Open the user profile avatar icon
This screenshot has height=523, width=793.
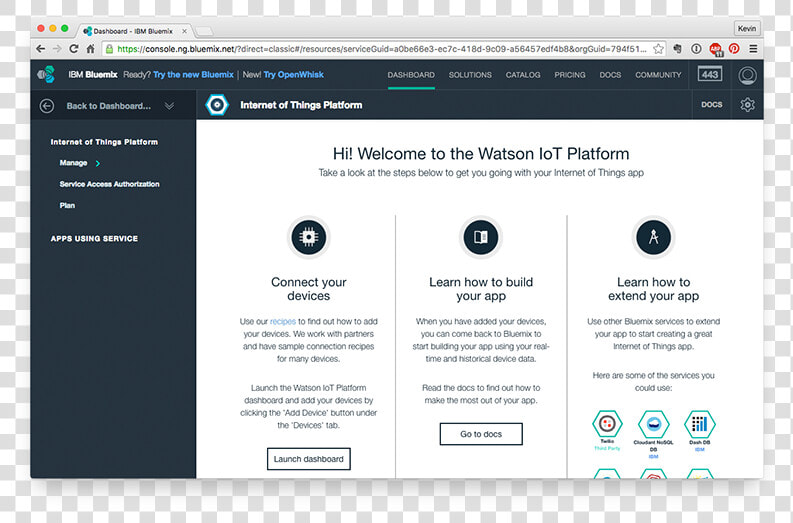pyautogui.click(x=747, y=75)
